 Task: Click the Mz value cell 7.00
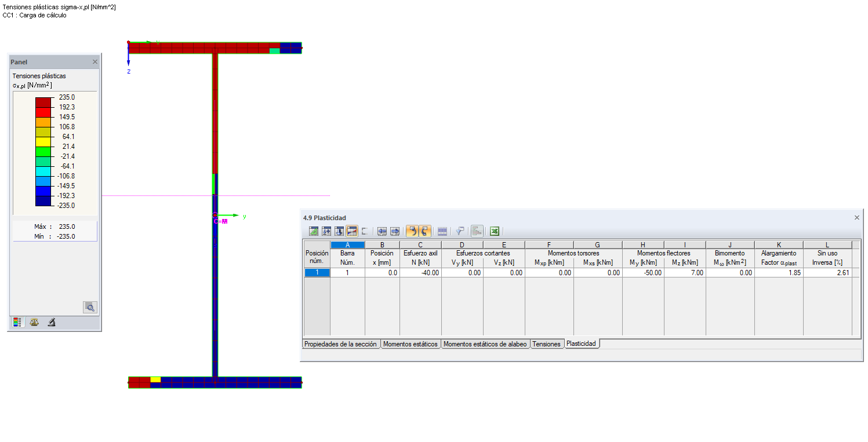[x=685, y=273]
